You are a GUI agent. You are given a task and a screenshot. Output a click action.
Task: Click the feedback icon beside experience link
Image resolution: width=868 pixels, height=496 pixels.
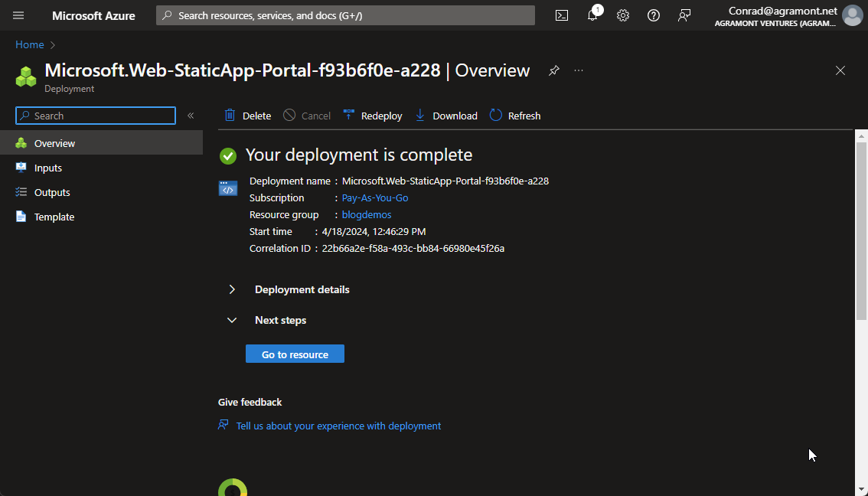[223, 425]
